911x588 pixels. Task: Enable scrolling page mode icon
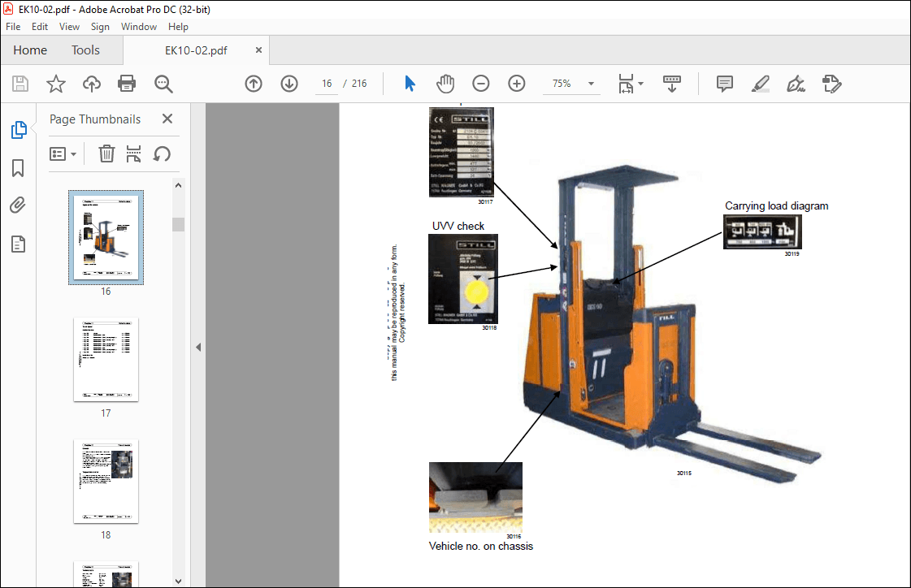(671, 84)
